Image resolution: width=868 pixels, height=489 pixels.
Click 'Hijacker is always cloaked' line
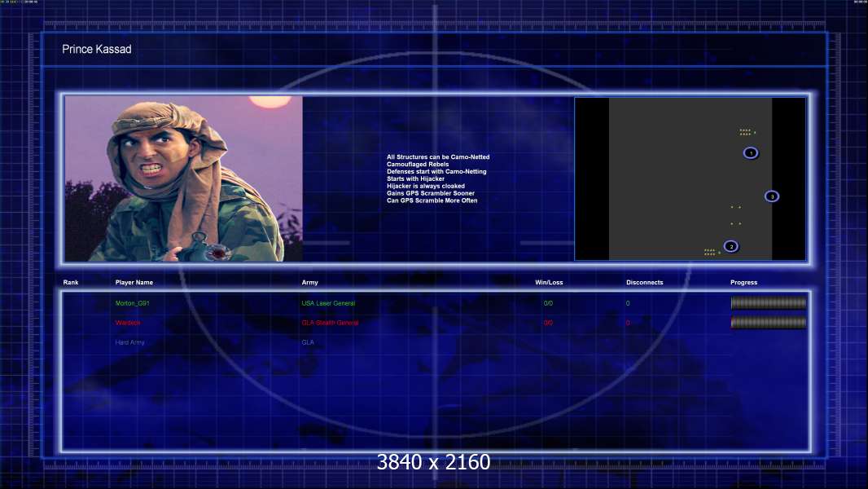(x=425, y=186)
